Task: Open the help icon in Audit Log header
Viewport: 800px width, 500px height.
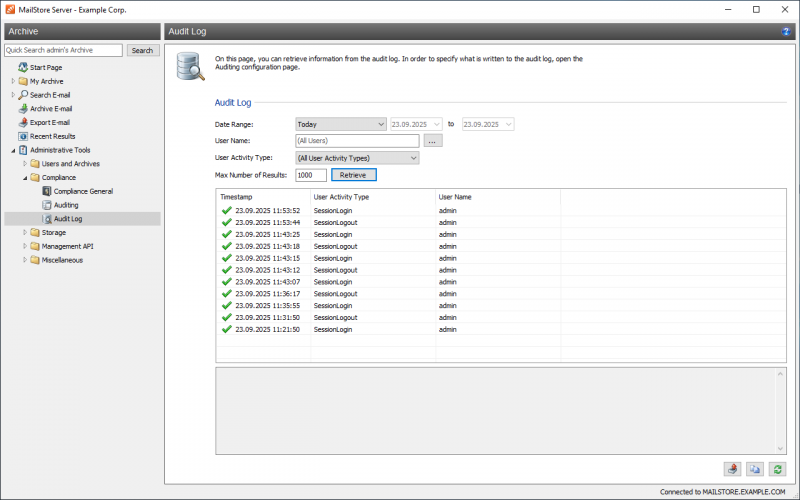Action: (x=786, y=32)
